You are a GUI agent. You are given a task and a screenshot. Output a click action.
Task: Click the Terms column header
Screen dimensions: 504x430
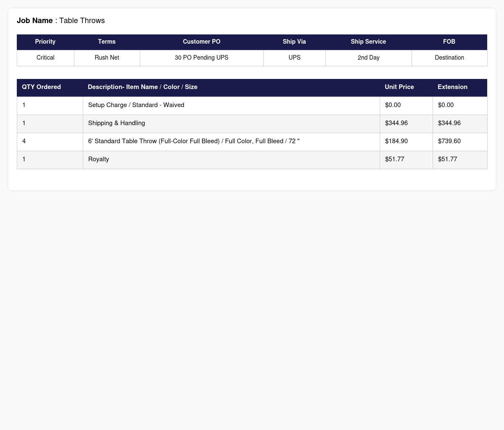coord(107,42)
